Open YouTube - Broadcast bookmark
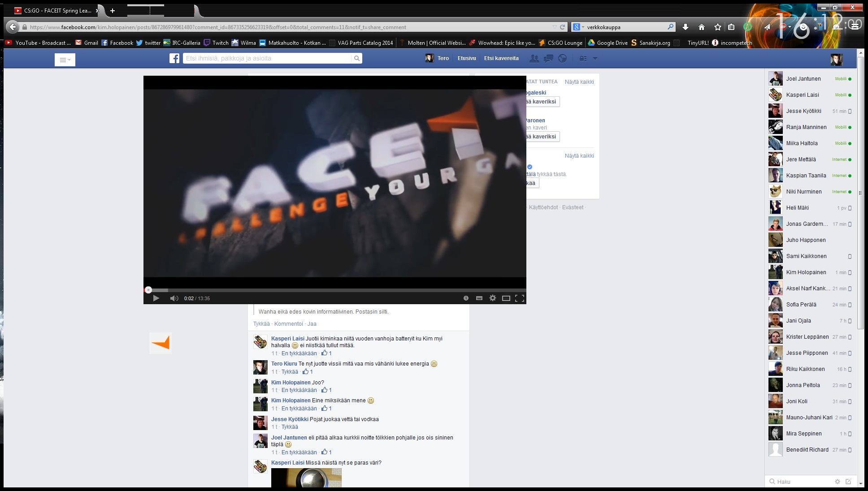The image size is (868, 491). coord(39,43)
